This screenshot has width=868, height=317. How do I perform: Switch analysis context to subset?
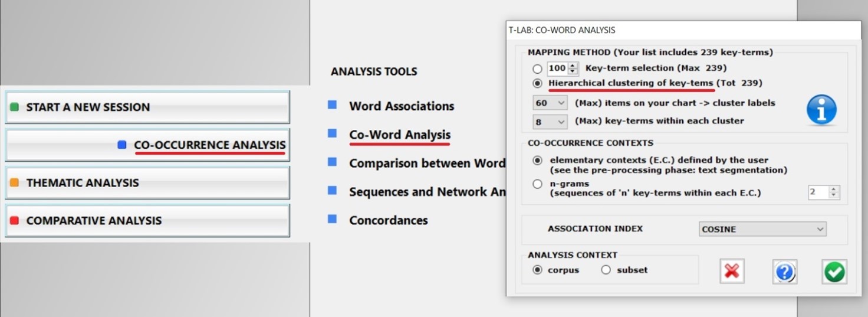(606, 270)
